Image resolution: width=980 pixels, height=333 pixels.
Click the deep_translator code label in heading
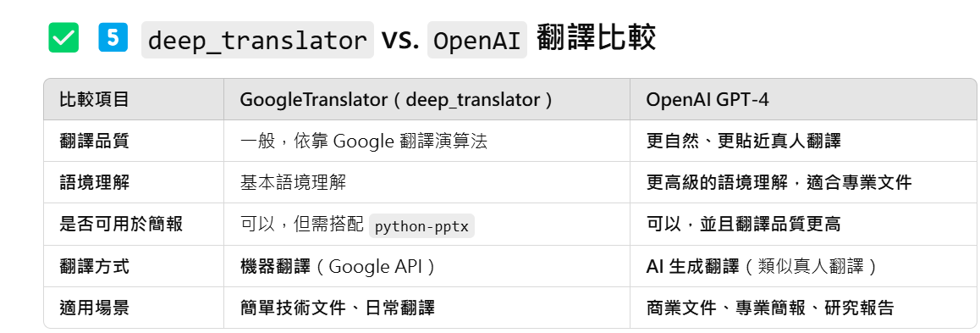tap(257, 40)
